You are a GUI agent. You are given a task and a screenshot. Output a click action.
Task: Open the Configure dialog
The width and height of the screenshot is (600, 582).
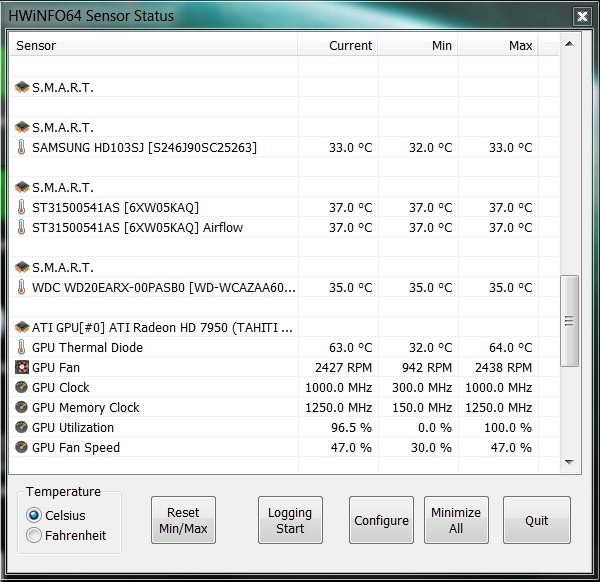pos(381,520)
